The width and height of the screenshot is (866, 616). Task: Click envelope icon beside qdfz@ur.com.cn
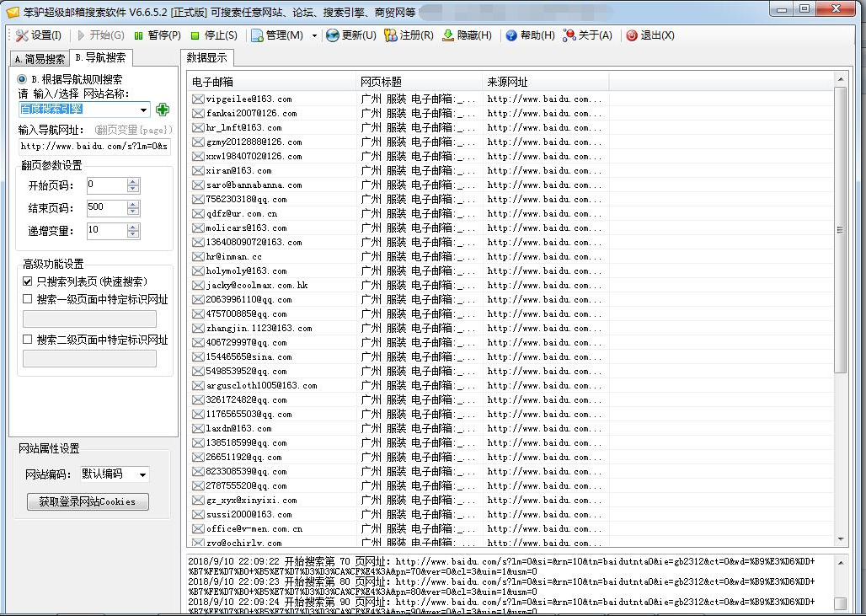[x=198, y=214]
